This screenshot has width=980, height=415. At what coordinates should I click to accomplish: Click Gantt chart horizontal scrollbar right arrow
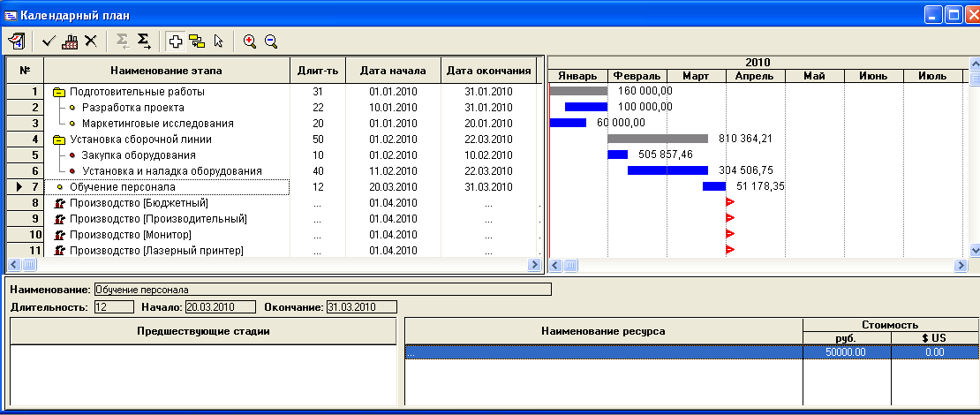coord(961,266)
